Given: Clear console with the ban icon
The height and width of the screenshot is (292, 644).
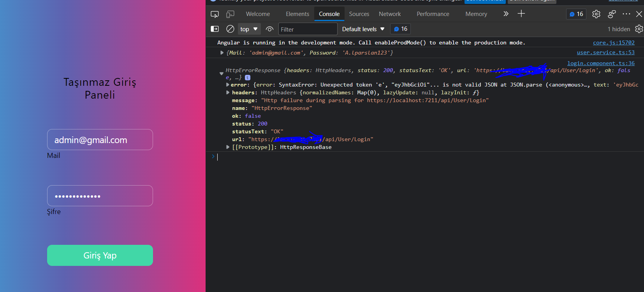Looking at the screenshot, I should click(x=230, y=29).
